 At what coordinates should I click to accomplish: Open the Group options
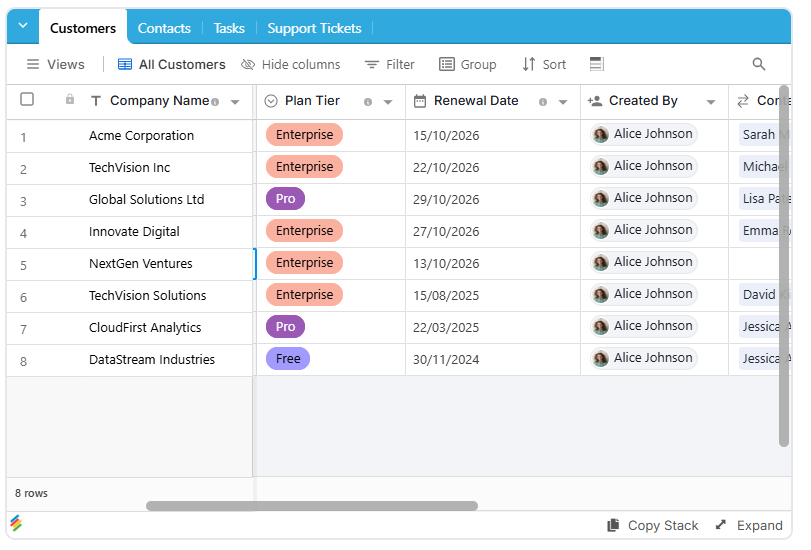tap(468, 64)
